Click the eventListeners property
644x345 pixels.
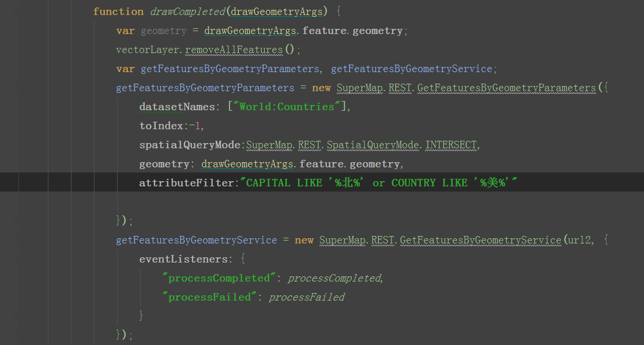click(x=183, y=259)
